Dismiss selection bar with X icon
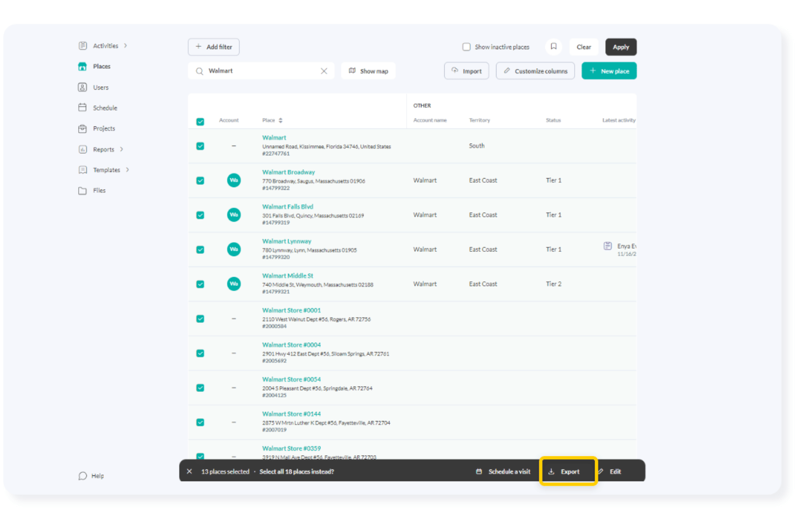This screenshot has width=798, height=532. click(x=189, y=472)
